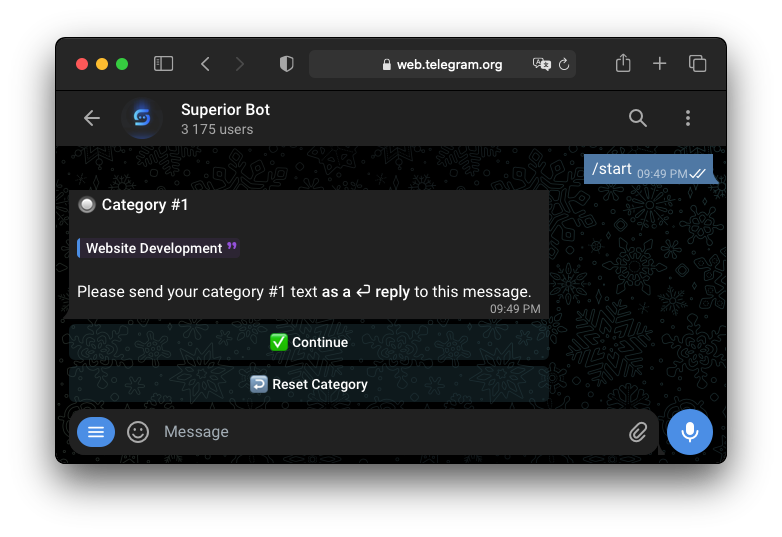Open the Safari share menu
Image resolution: width=782 pixels, height=537 pixels.
623,64
